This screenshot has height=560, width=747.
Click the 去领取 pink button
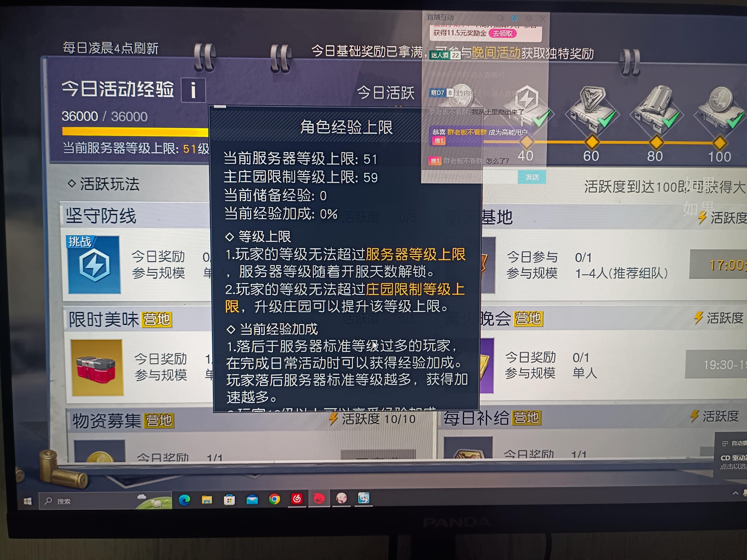[x=503, y=33]
